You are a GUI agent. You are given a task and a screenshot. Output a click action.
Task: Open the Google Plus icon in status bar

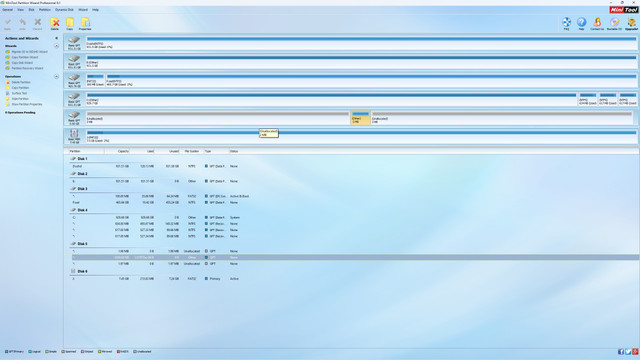pos(635,352)
